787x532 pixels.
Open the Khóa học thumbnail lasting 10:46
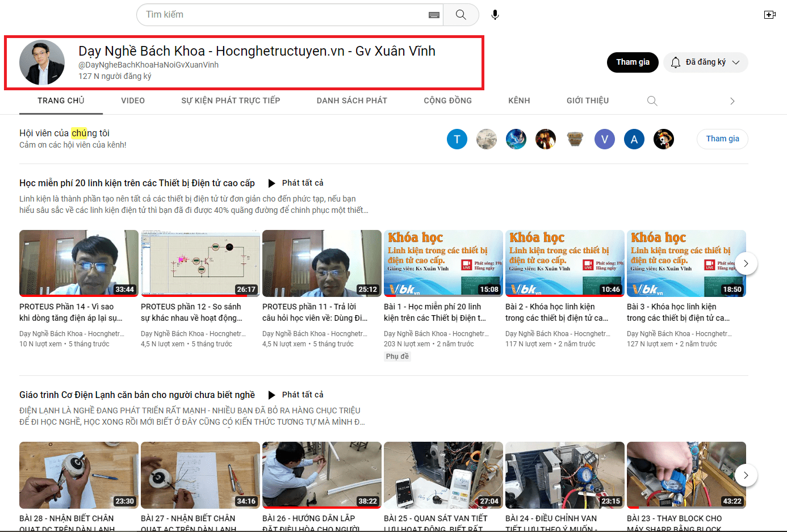tap(565, 263)
